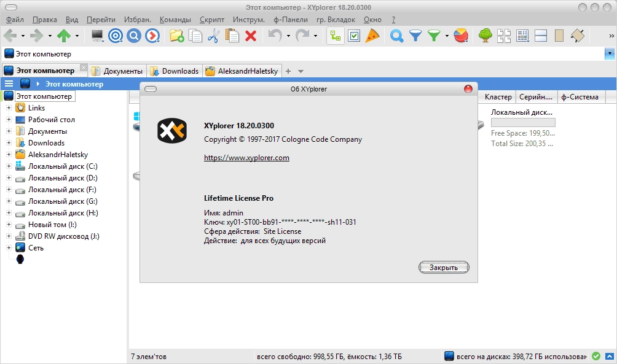Click the blue target hotlist icon
The width and height of the screenshot is (617, 364).
click(116, 36)
